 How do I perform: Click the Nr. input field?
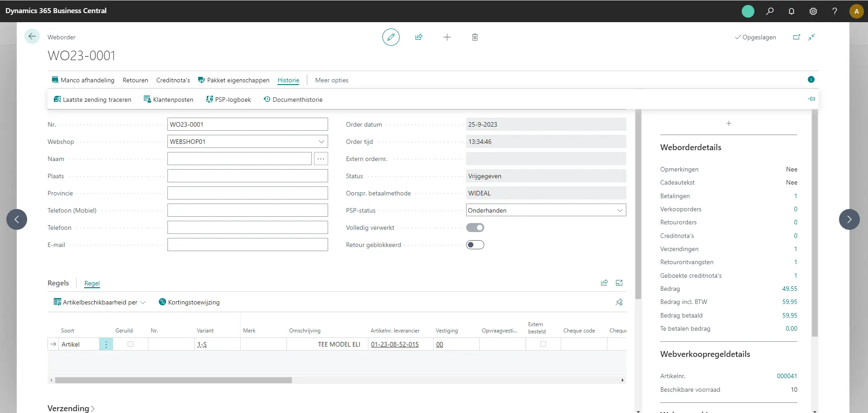coord(248,124)
